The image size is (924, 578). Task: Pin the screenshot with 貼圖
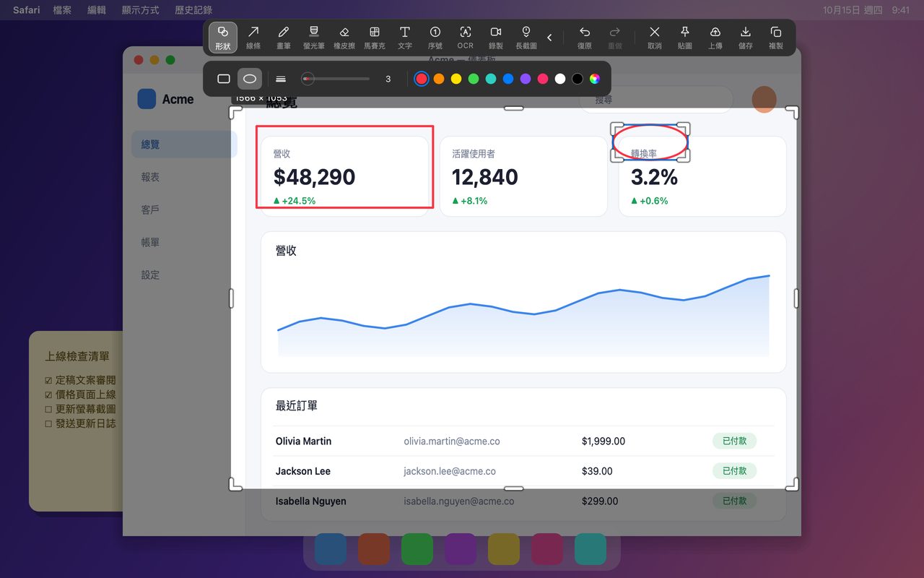click(685, 38)
